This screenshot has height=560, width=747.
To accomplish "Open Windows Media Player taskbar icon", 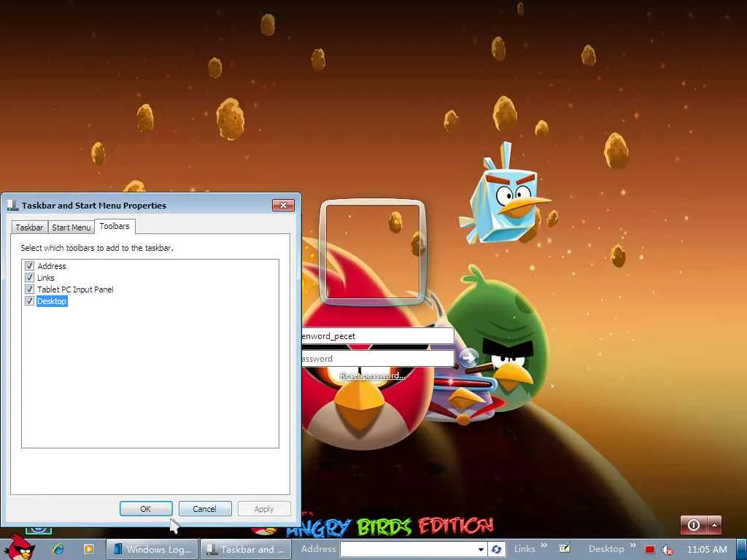I will (x=88, y=549).
